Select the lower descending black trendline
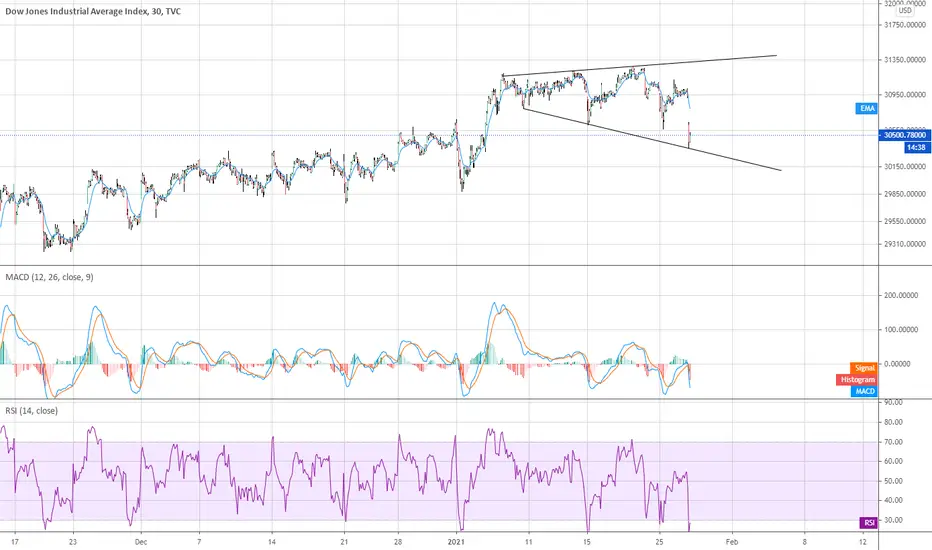Screen dimensions: 932x550 click(651, 139)
